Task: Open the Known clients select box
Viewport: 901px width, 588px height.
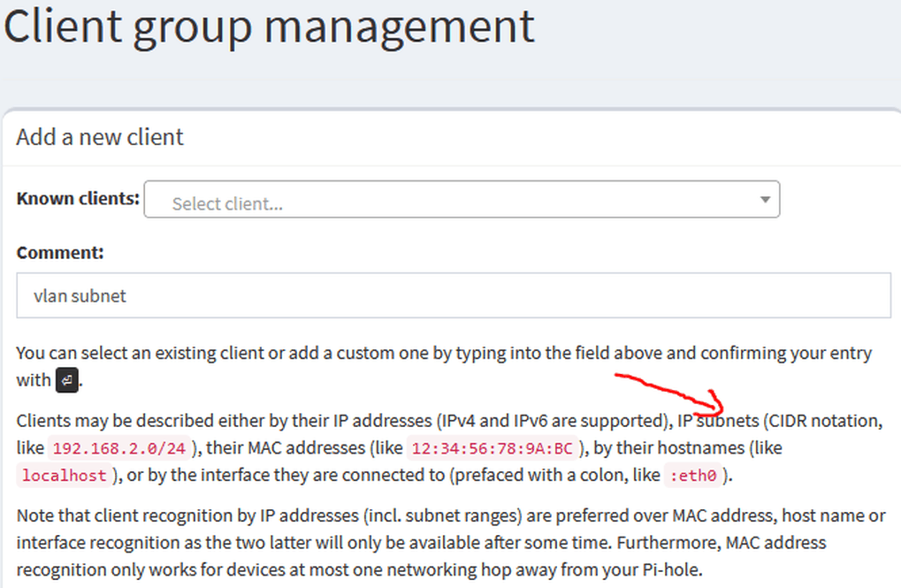Action: pyautogui.click(x=462, y=200)
